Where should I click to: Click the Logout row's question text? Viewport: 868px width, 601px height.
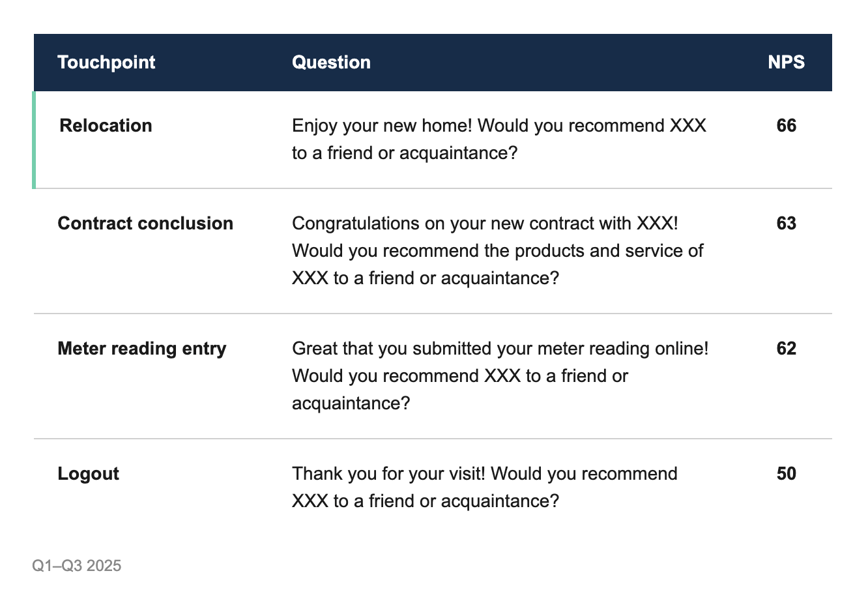(485, 488)
